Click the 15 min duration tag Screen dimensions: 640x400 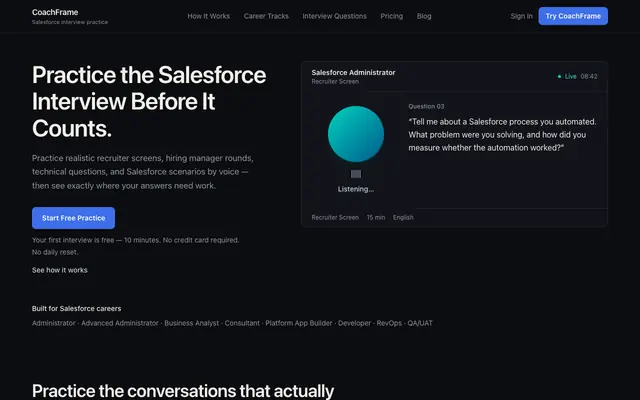click(x=376, y=218)
